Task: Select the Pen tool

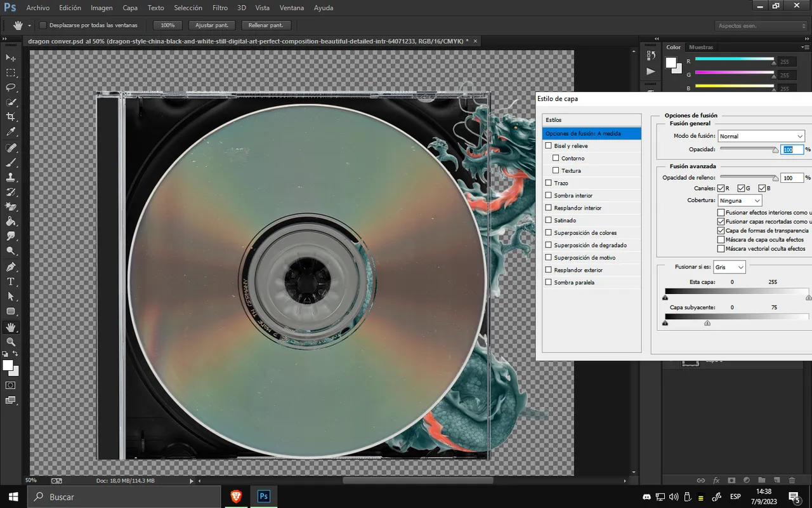Action: [11, 267]
